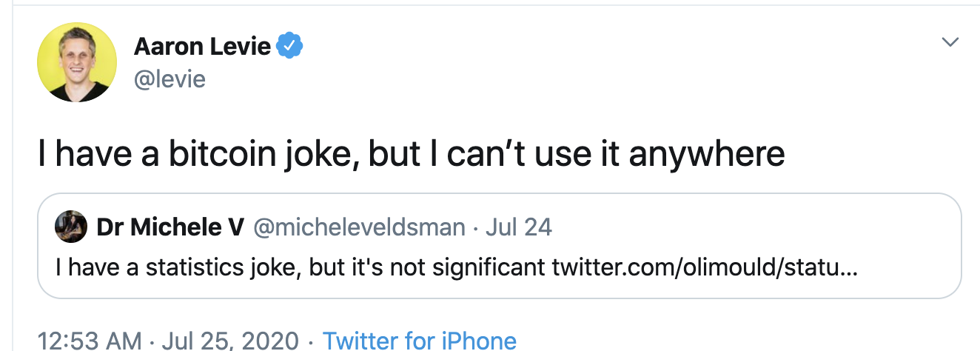Image resolution: width=980 pixels, height=351 pixels.
Task: Click the Twitter for iPhone source link
Action: pyautogui.click(x=420, y=341)
